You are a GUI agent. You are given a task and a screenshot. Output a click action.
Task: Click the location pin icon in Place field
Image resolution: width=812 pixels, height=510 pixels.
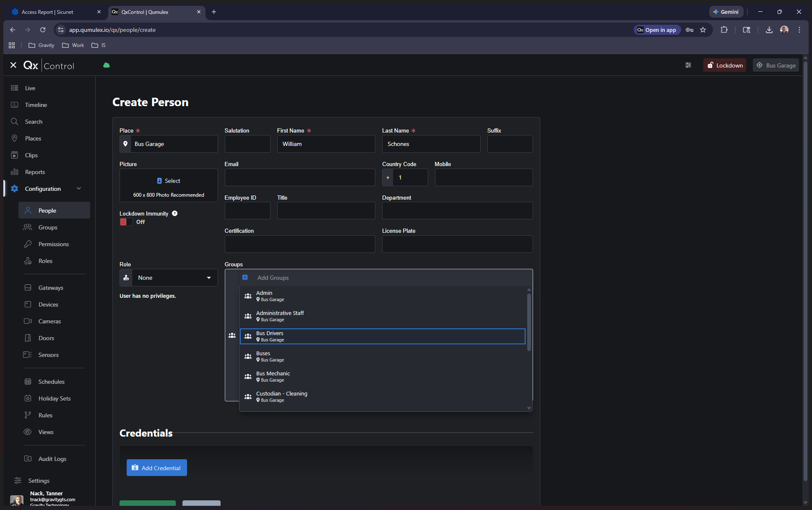pos(125,144)
